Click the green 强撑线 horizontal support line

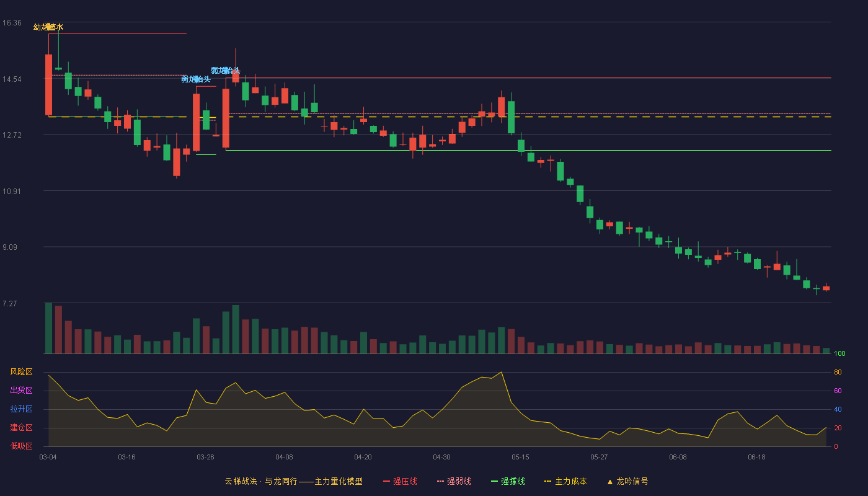point(528,150)
